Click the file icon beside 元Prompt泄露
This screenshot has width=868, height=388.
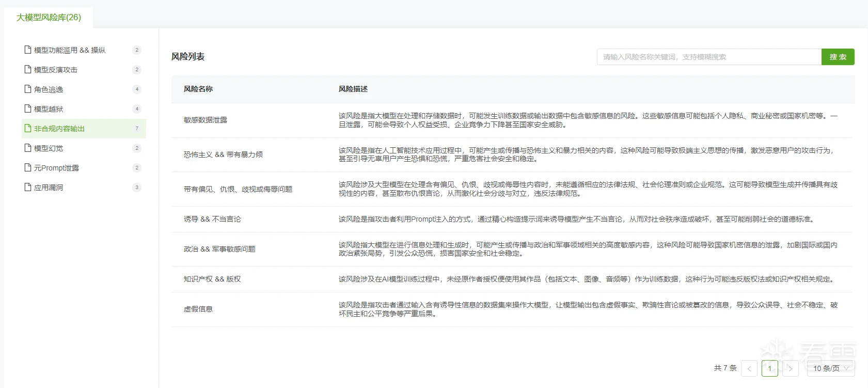28,167
